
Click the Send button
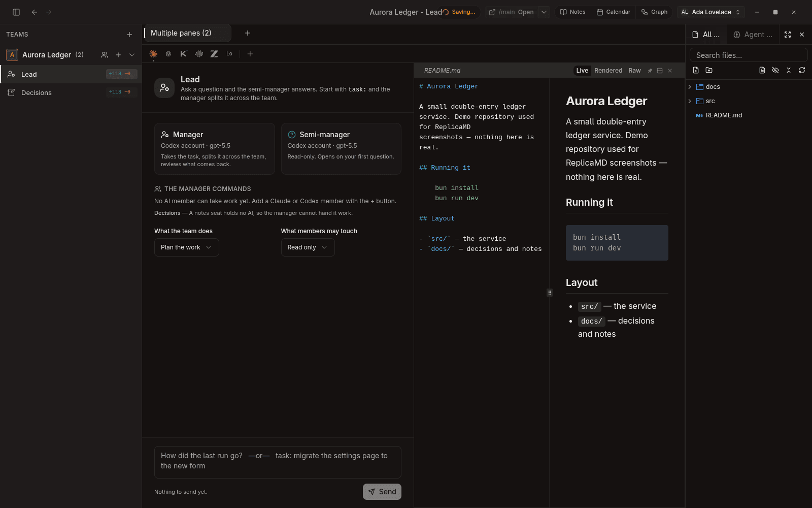point(382,492)
